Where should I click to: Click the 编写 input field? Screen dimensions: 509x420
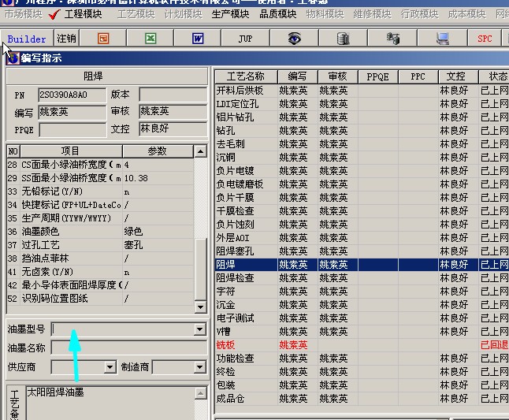click(x=72, y=112)
